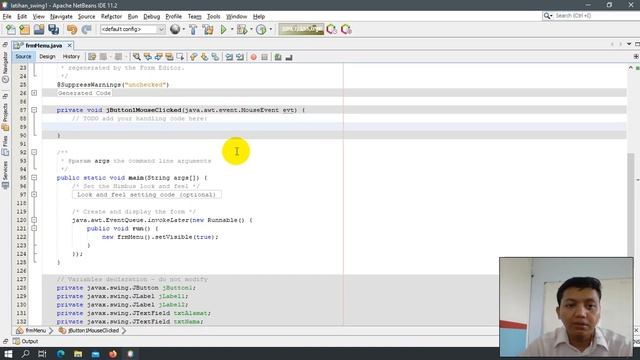Build project with the hammer icon
The image size is (640, 360).
193,29
